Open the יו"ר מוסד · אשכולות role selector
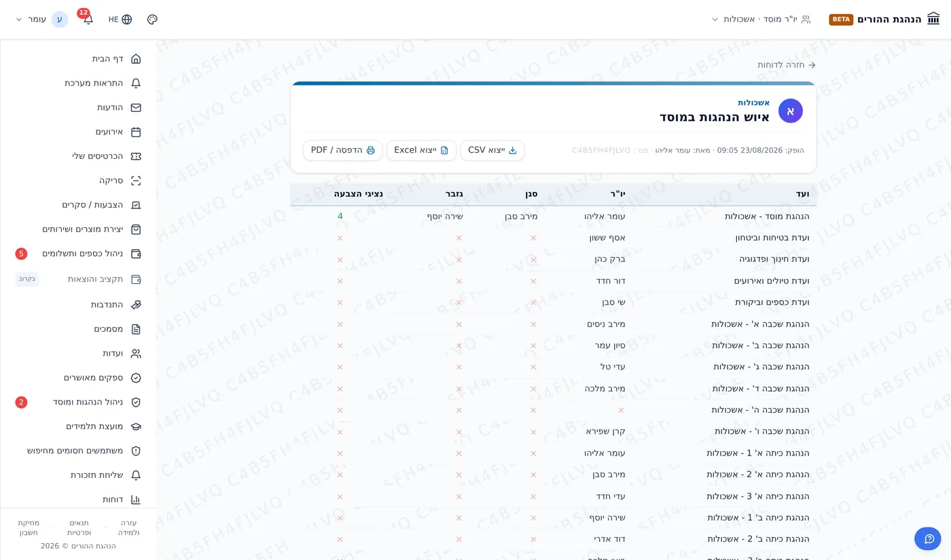This screenshot has height=560, width=951. [x=761, y=19]
